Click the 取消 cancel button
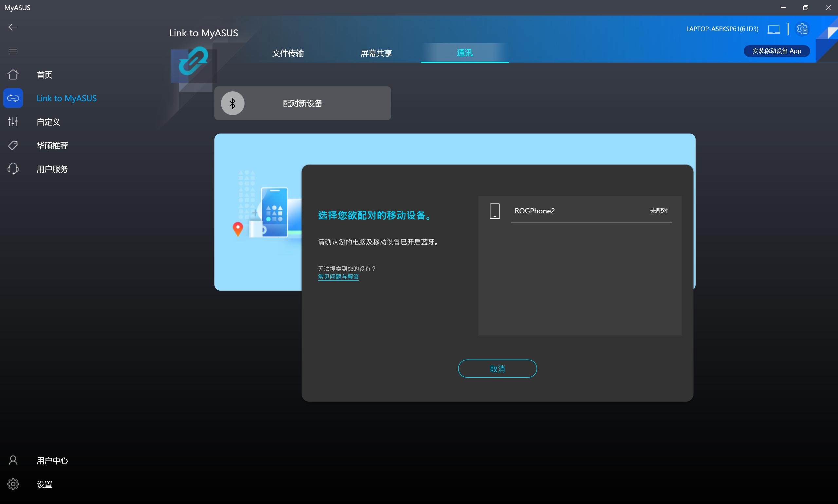Screen dimensions: 838x504 coord(497,369)
